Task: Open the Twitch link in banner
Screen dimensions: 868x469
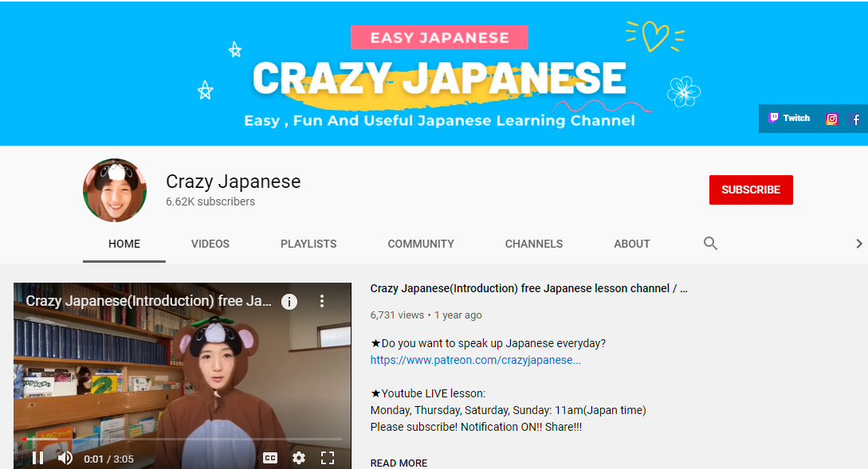Action: coord(789,119)
